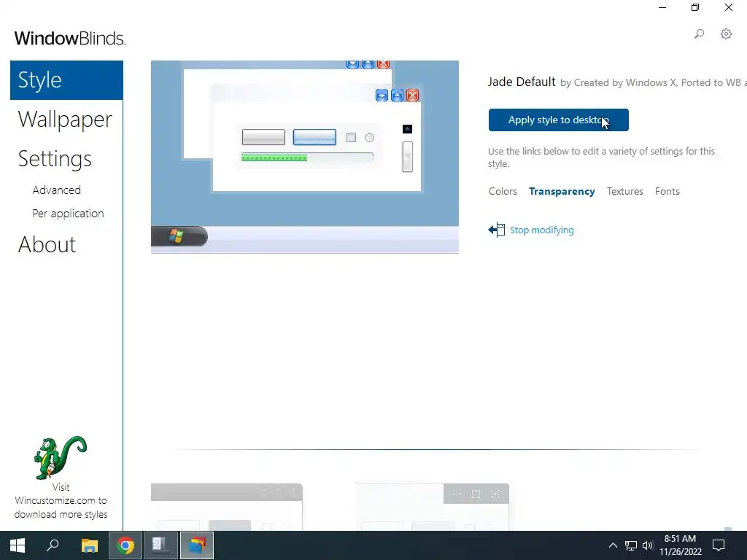Open Google Chrome from taskbar
The image size is (747, 560).
125,545
